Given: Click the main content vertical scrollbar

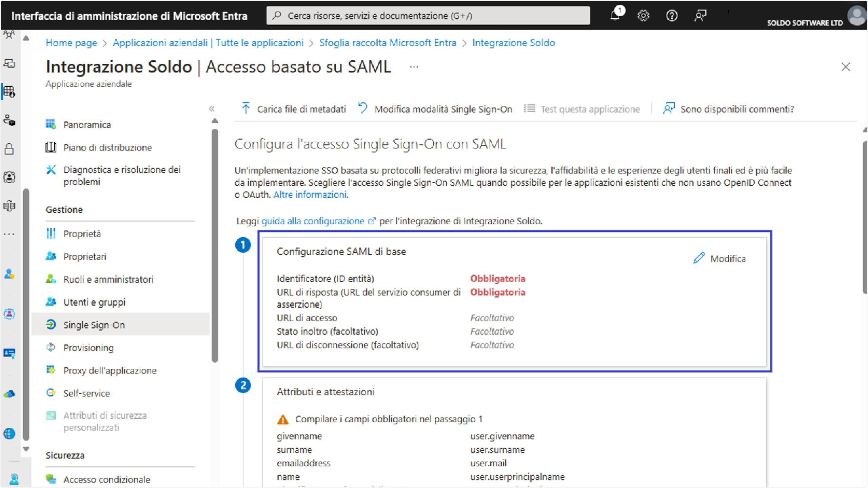Looking at the screenshot, I should pyautogui.click(x=865, y=217).
